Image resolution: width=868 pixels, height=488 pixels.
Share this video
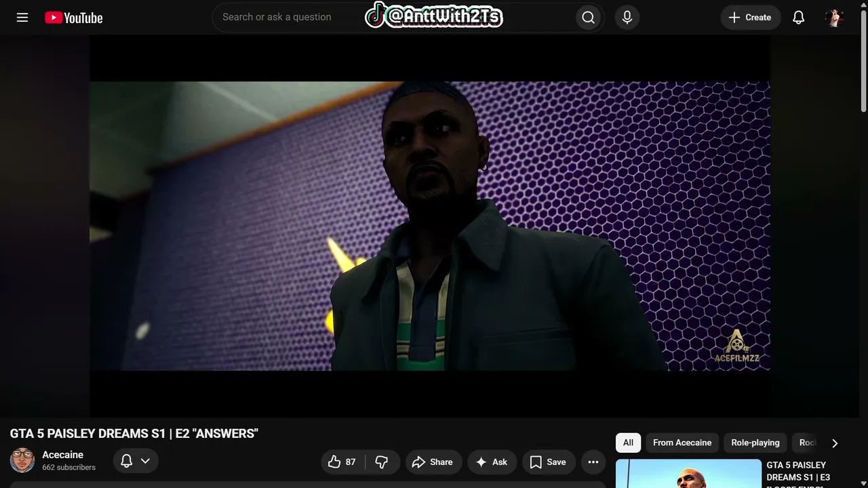point(433,462)
